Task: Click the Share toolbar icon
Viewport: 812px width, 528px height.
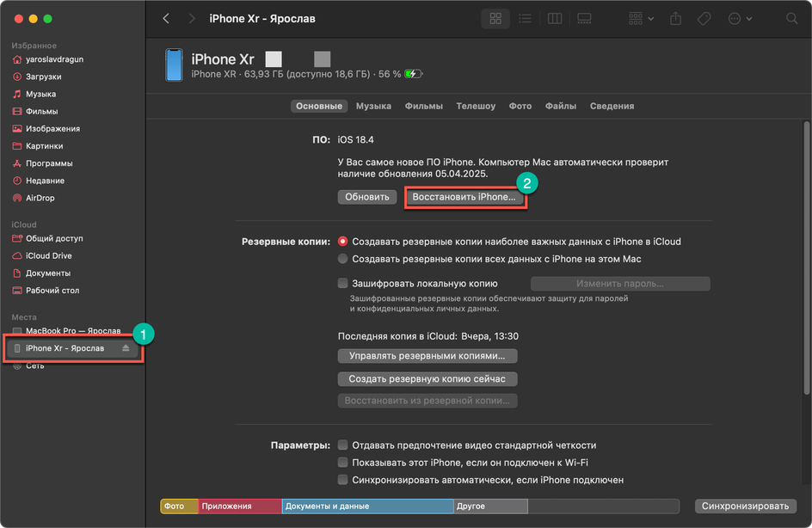Action: pyautogui.click(x=675, y=19)
